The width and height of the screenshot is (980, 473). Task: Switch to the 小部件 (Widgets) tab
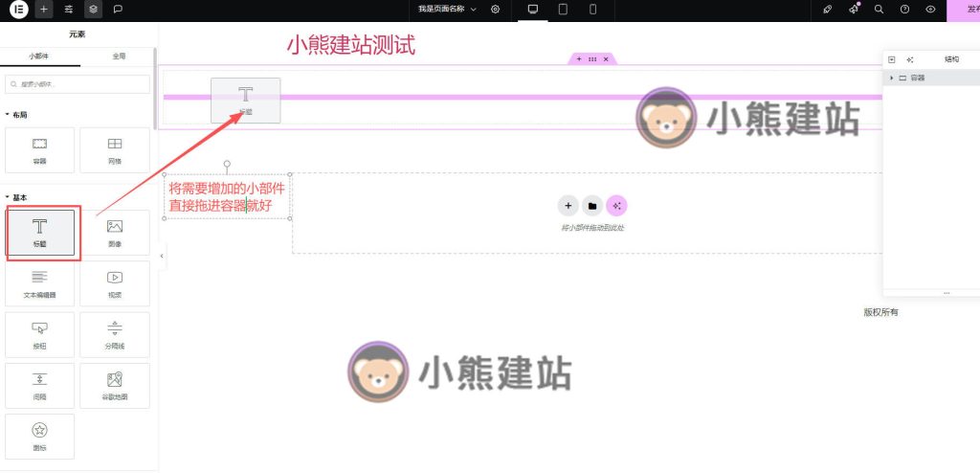coord(39,56)
